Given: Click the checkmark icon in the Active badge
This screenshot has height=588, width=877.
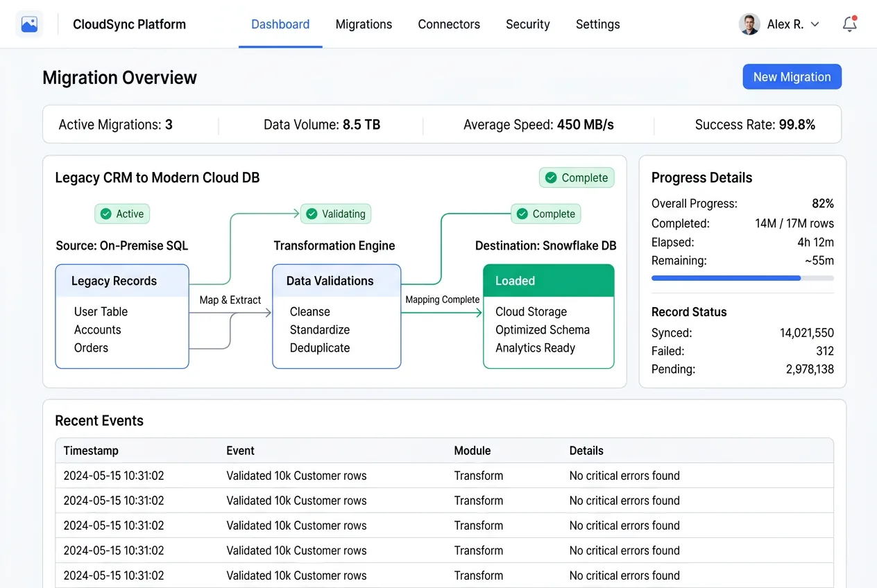Looking at the screenshot, I should (105, 214).
